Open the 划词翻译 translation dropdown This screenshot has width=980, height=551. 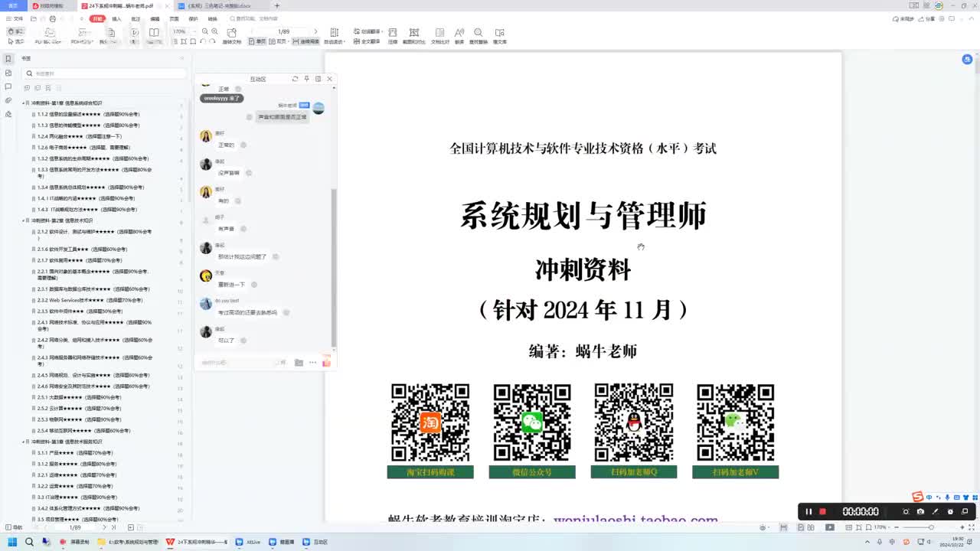click(x=367, y=32)
